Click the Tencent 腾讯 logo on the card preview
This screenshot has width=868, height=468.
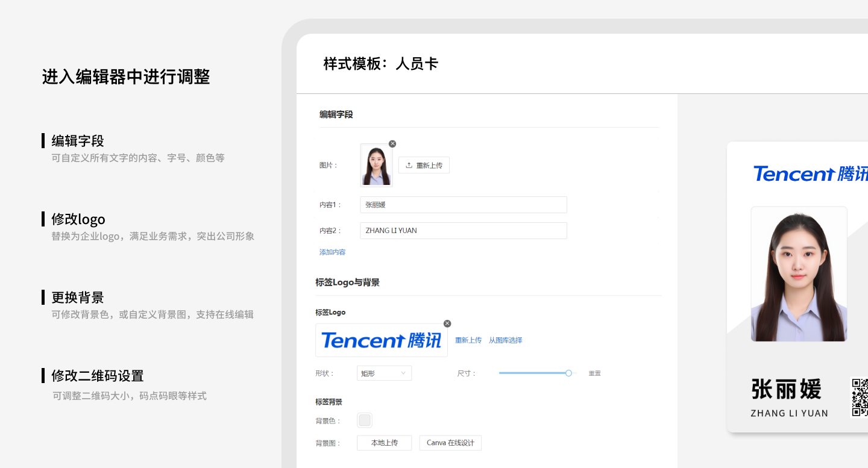pos(811,173)
